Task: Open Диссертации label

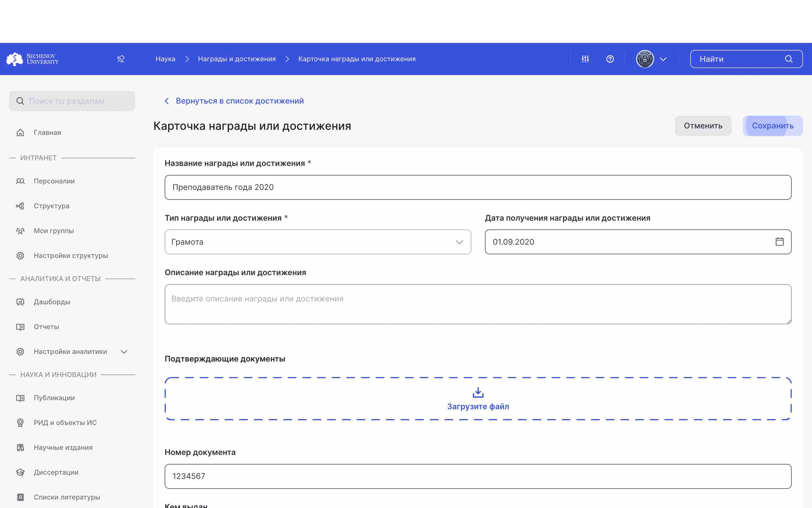Action: tap(56, 473)
